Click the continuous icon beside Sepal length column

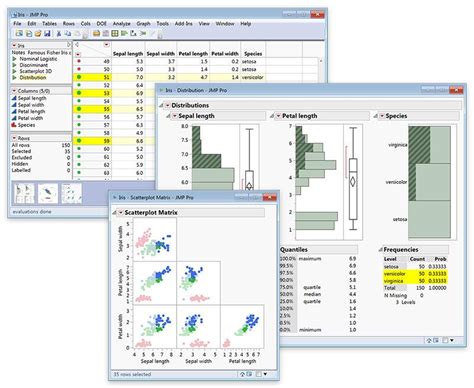click(x=14, y=98)
